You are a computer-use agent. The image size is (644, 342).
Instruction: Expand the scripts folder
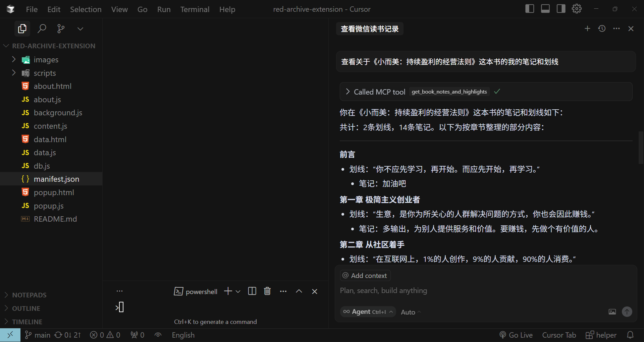tap(51, 73)
